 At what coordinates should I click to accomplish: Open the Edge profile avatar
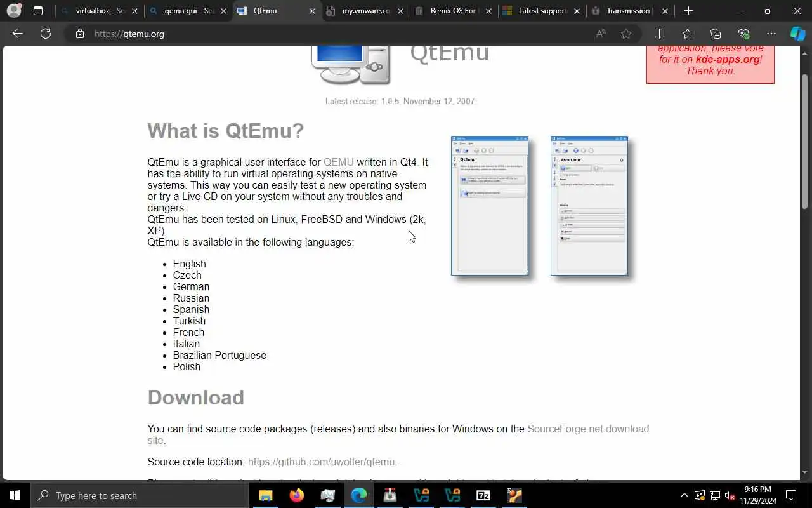(x=14, y=11)
